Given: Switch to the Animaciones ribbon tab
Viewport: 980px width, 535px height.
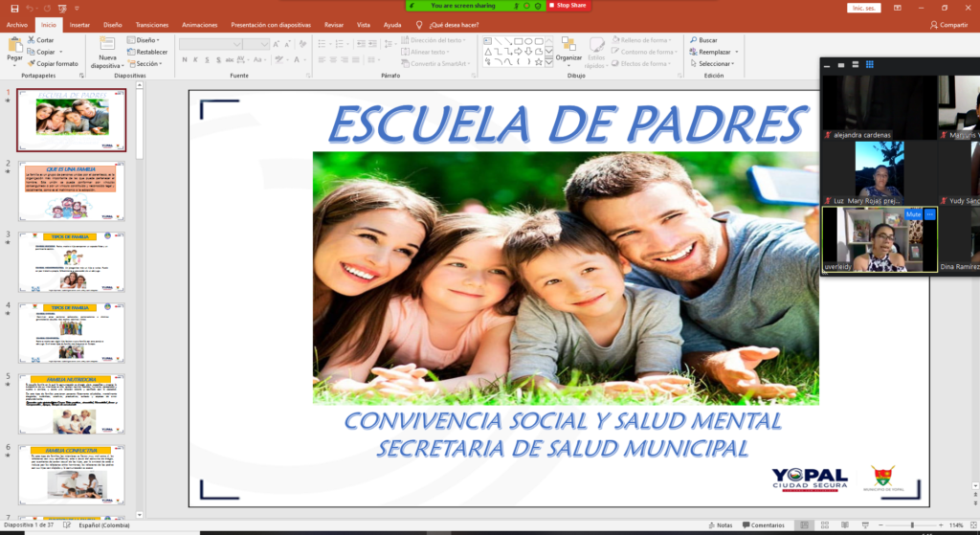Looking at the screenshot, I should 199,25.
